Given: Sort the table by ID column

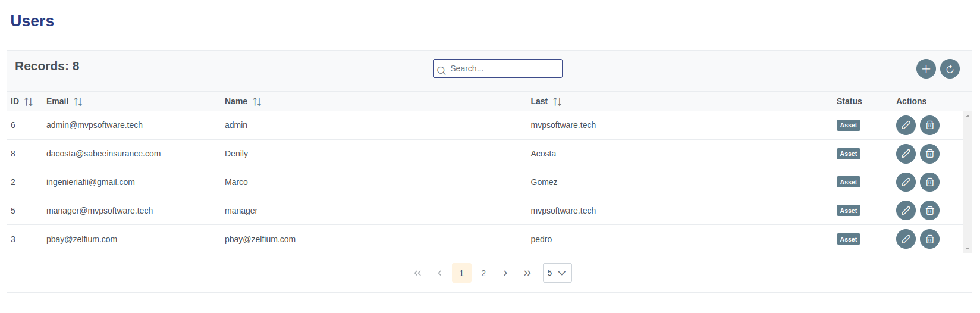Looking at the screenshot, I should pos(29,102).
